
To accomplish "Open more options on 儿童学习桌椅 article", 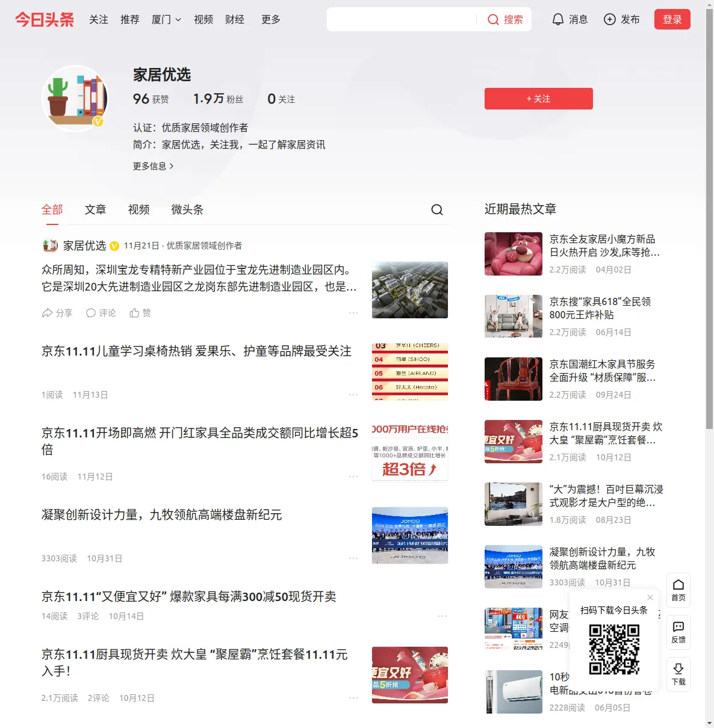I will point(353,395).
